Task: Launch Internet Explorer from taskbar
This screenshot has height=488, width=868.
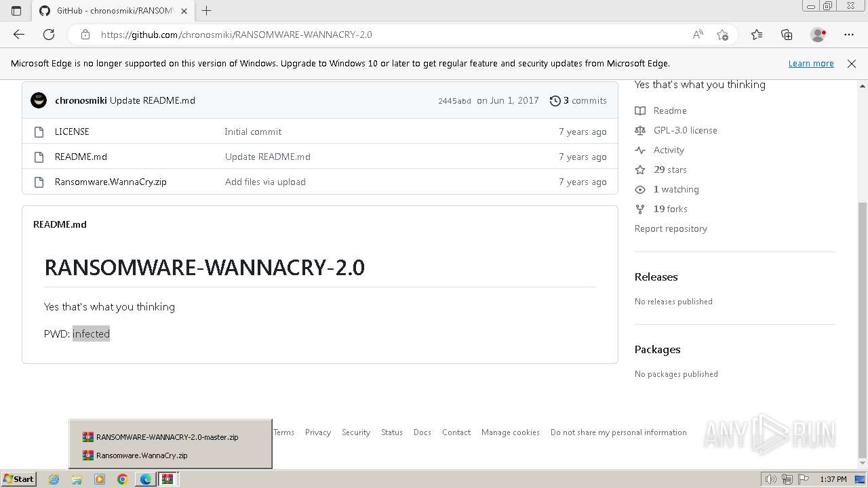Action: point(54,479)
